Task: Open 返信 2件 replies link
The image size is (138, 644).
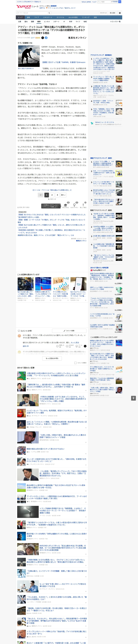Action: (x=26, y=346)
